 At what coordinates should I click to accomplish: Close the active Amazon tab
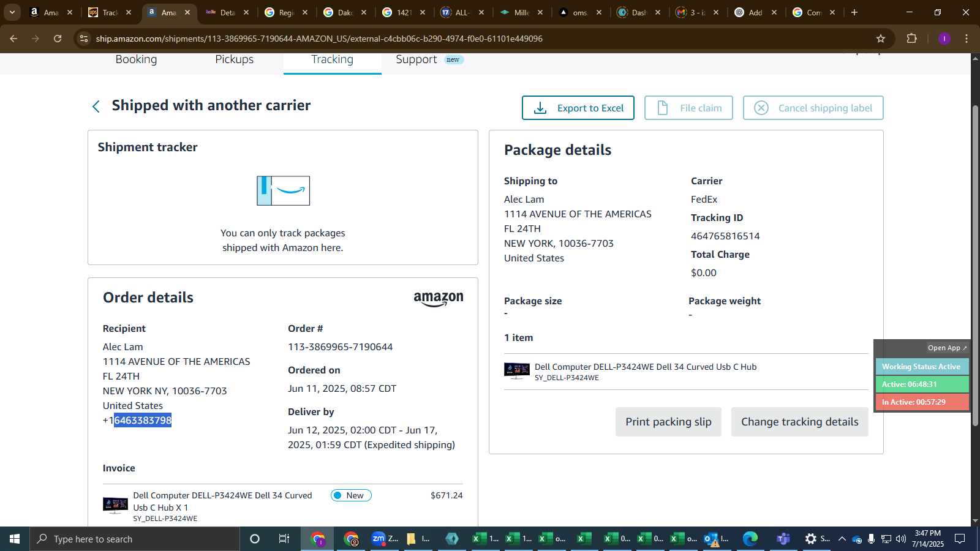click(x=187, y=12)
